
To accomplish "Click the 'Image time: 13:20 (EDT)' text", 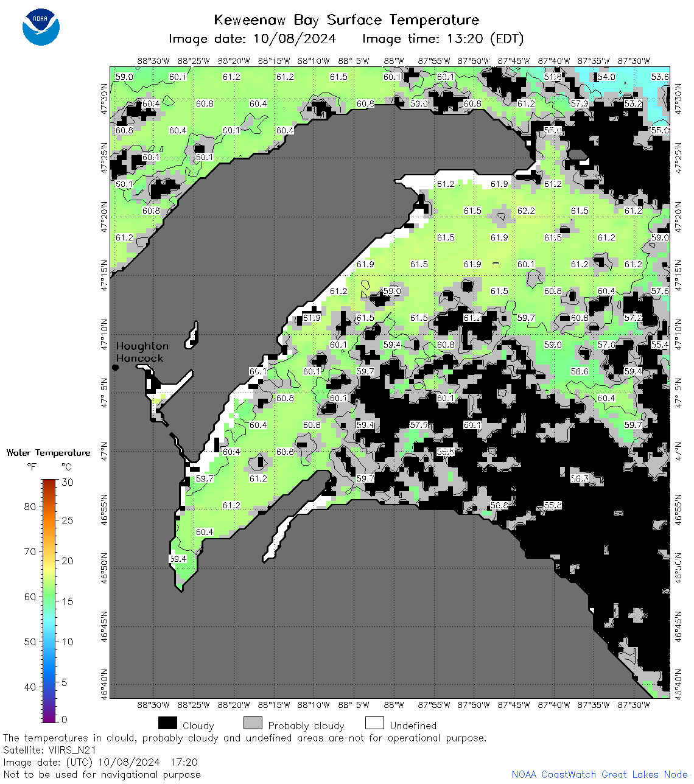I will [x=443, y=39].
